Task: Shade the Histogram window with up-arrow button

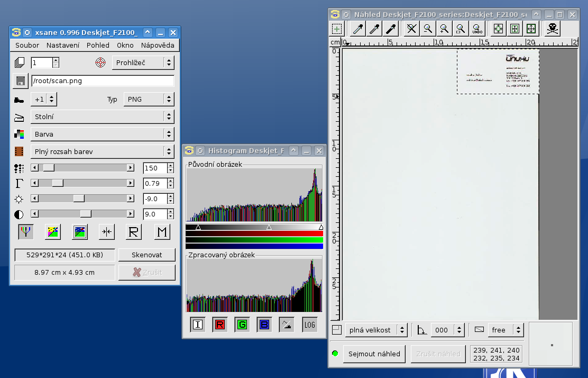Action: (293, 150)
